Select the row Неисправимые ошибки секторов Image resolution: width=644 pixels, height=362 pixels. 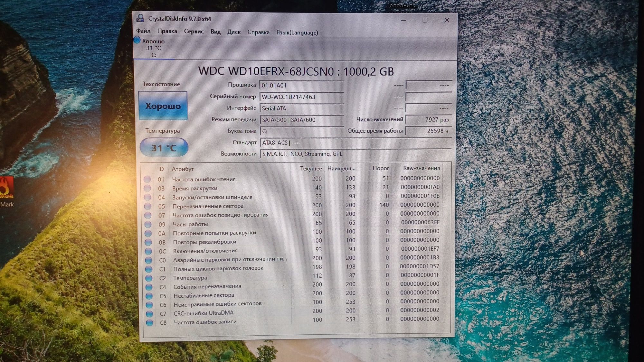pyautogui.click(x=291, y=303)
